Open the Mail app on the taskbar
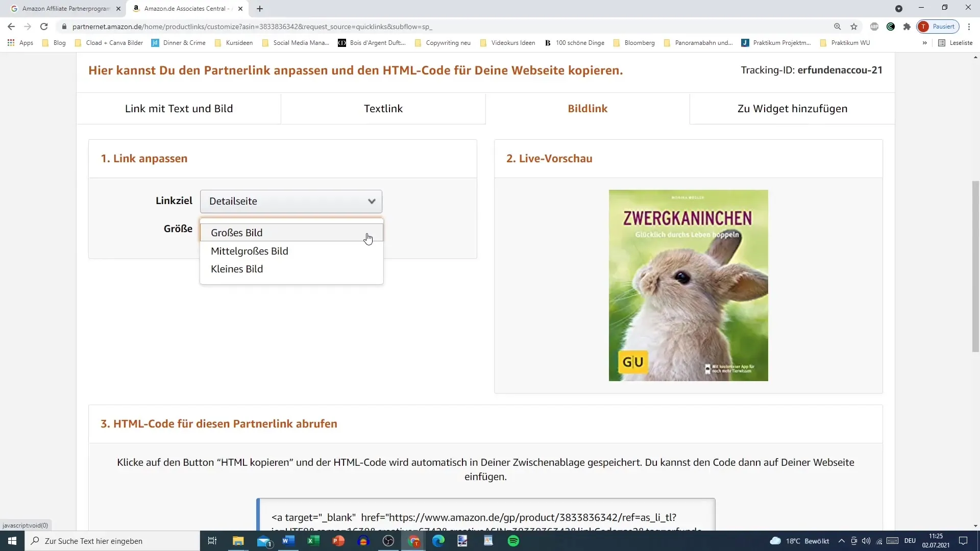This screenshot has width=980, height=551. point(264,541)
